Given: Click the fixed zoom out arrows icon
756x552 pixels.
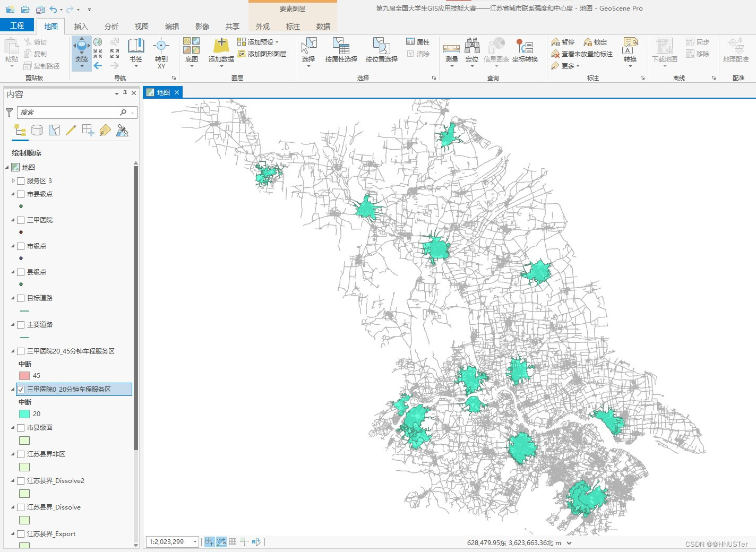Looking at the screenshot, I should (x=114, y=54).
